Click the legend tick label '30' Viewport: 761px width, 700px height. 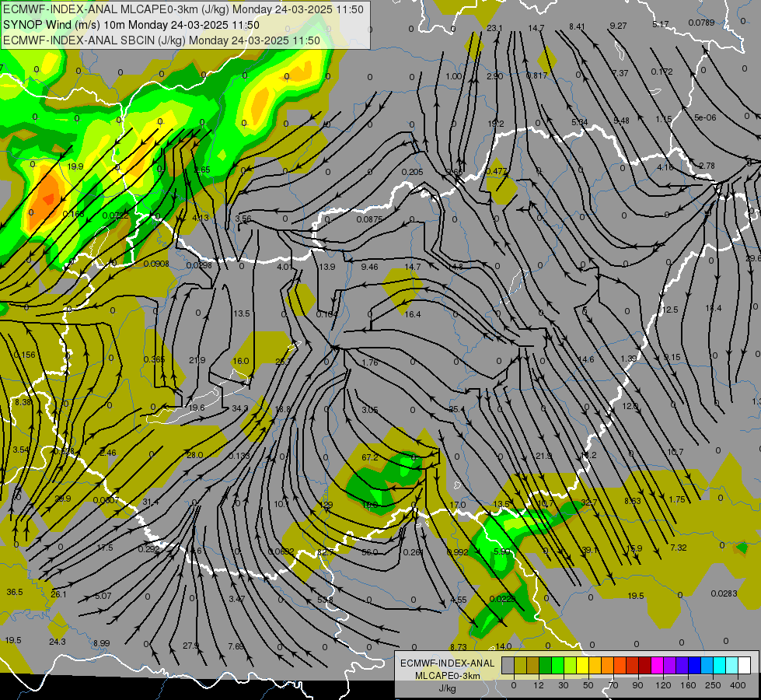coord(563,685)
